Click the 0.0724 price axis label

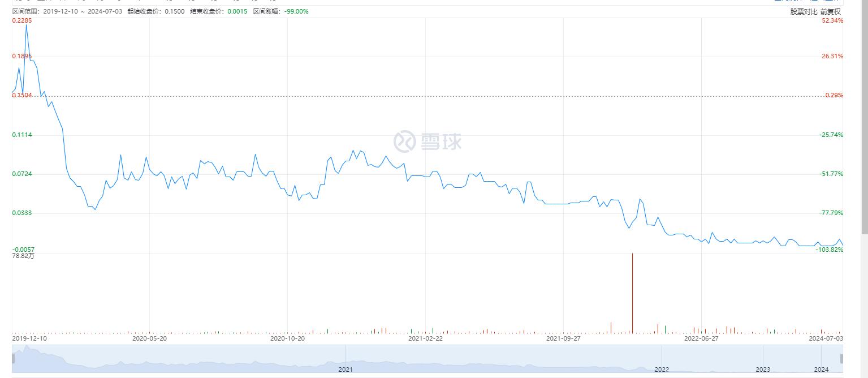(22, 174)
